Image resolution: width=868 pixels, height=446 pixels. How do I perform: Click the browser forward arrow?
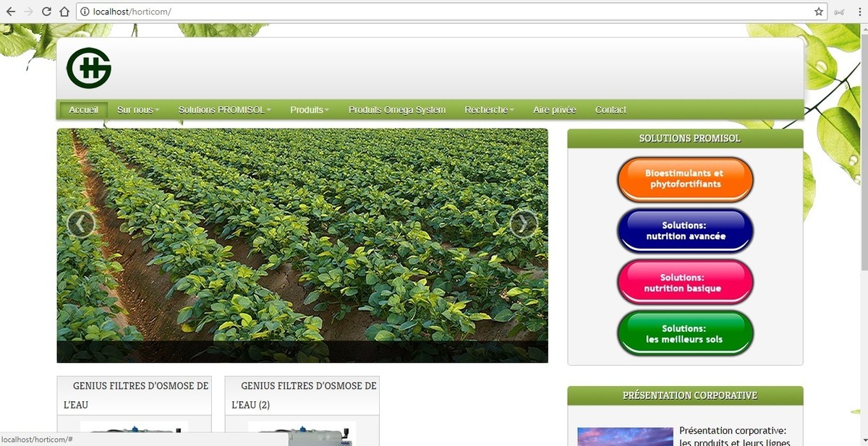(29, 12)
